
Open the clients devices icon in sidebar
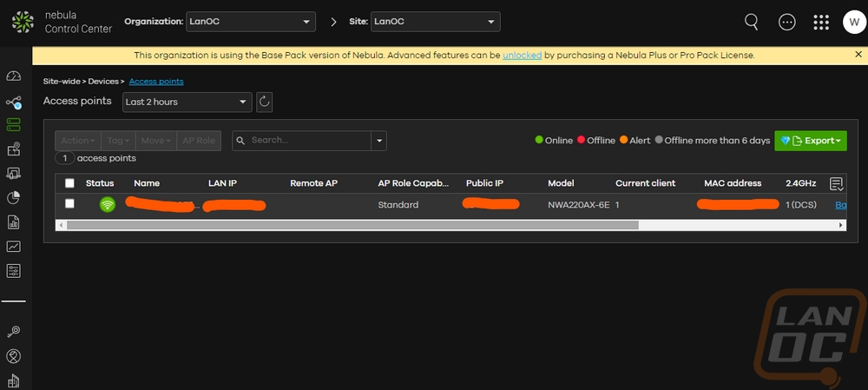coord(13,174)
